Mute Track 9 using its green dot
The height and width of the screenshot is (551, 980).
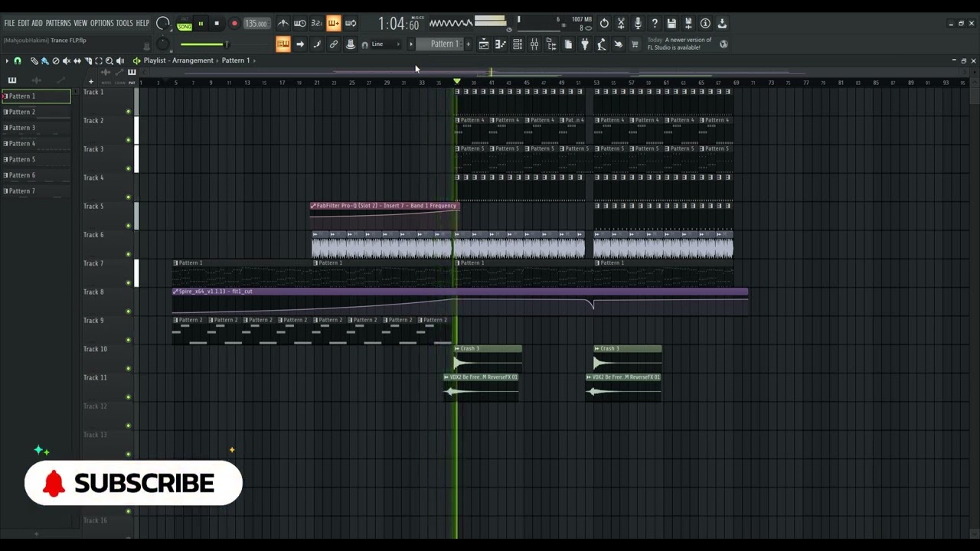[x=128, y=340]
